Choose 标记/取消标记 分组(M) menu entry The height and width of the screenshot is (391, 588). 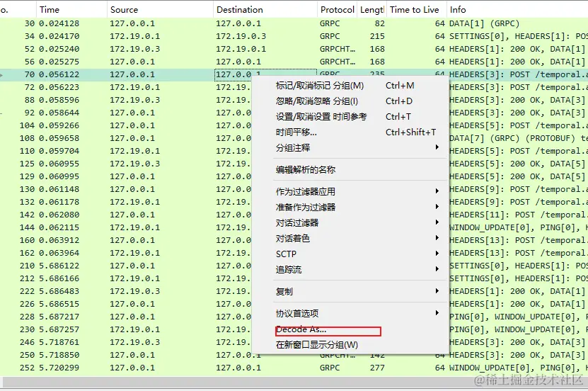coord(350,86)
